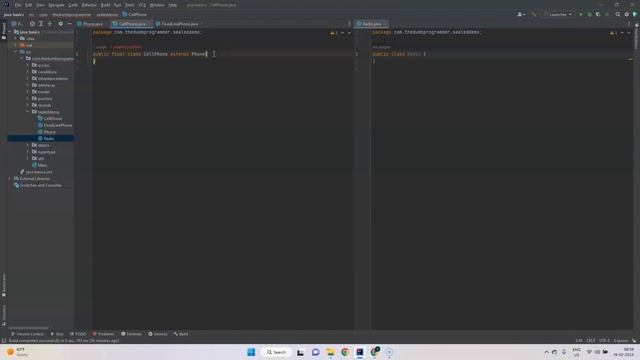Image resolution: width=640 pixels, height=360 pixels.
Task: Click the Select Opened File target icon
Action: click(32, 24)
